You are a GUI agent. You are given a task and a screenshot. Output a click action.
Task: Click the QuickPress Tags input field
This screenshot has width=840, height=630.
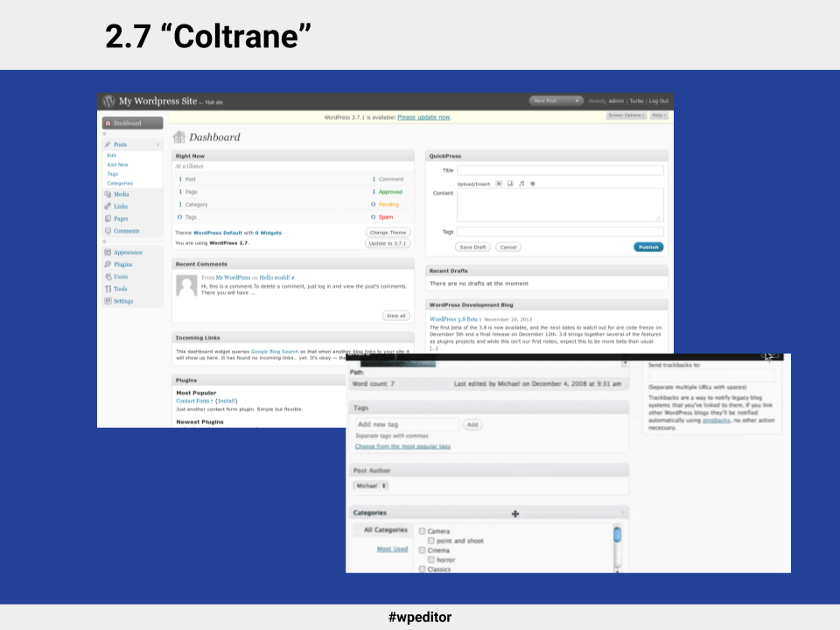point(560,232)
